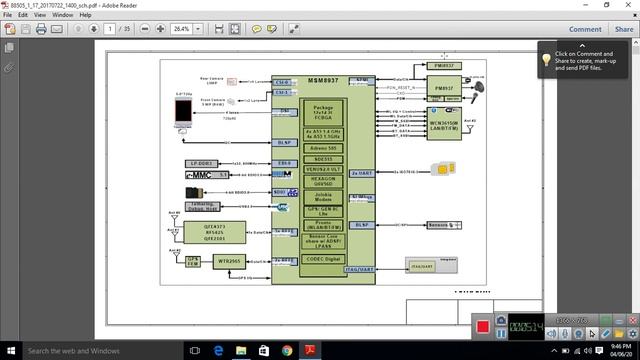Open the Edit menu
This screenshot has height=360, width=640.
(x=23, y=15)
